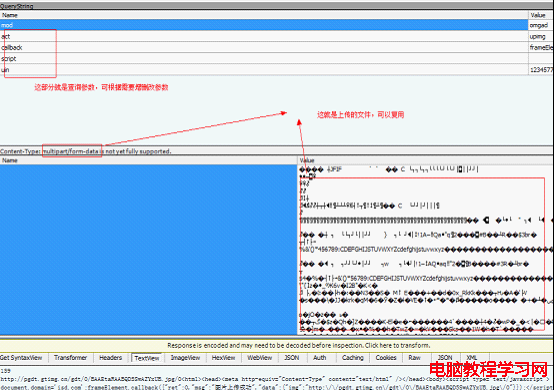Switch to the Raw tab
554x390 pixels.
414,358
